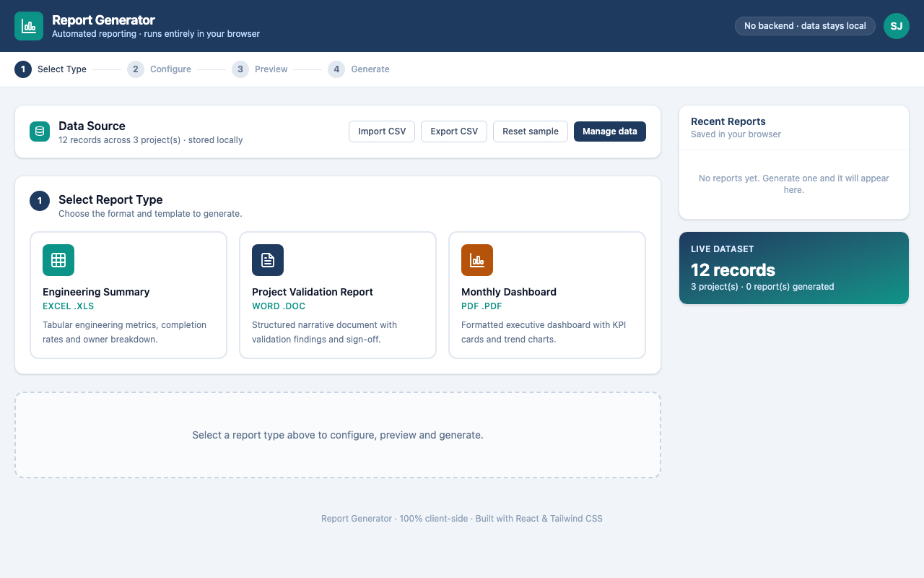Image resolution: width=924 pixels, height=578 pixels.
Task: Click the PDF .PDF format label
Action: coord(481,306)
